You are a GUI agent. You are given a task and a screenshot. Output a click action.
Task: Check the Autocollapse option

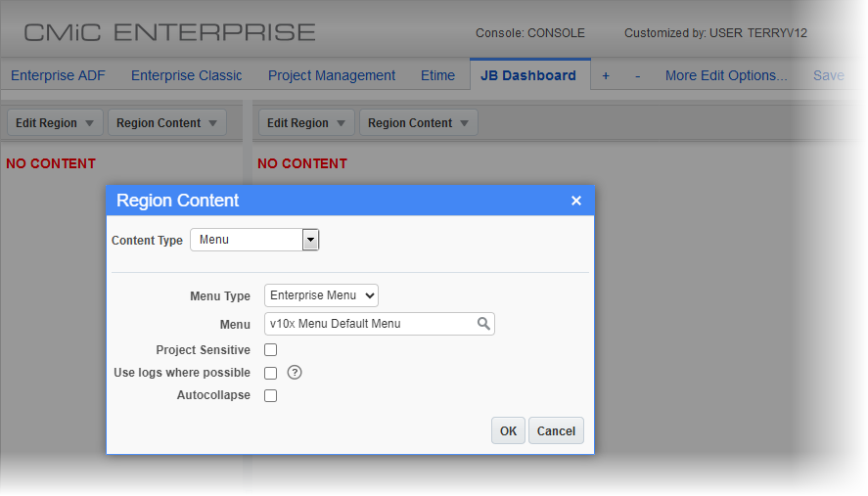[271, 396]
